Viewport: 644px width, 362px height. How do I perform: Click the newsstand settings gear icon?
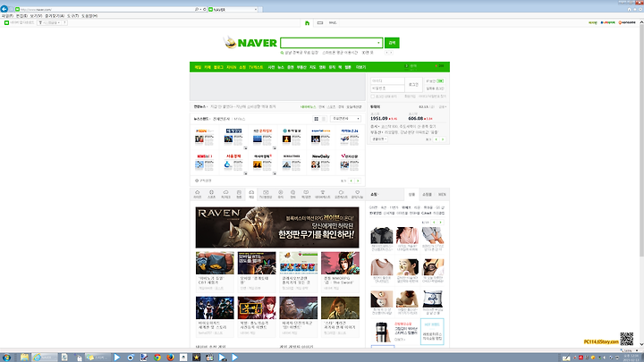[x=197, y=181]
